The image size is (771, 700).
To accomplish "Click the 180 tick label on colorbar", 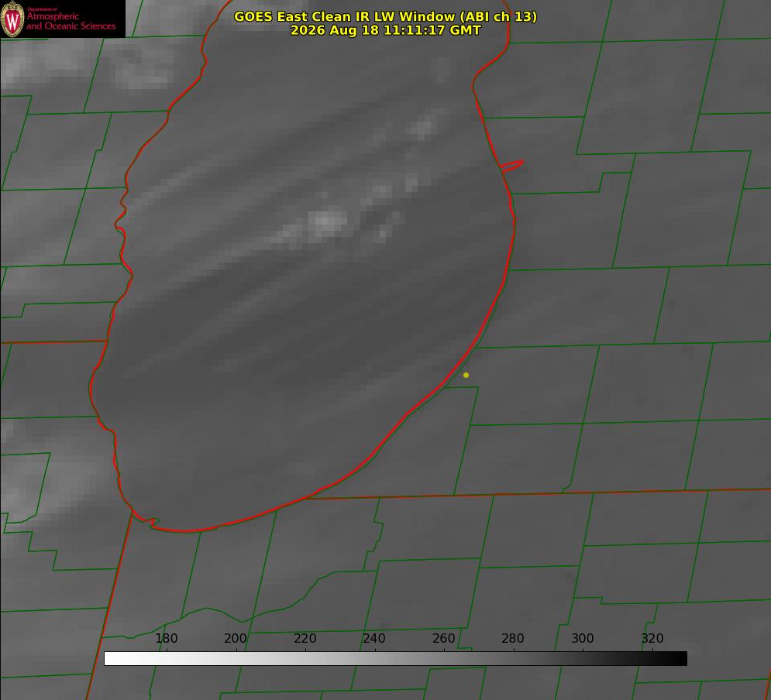I will (x=166, y=638).
